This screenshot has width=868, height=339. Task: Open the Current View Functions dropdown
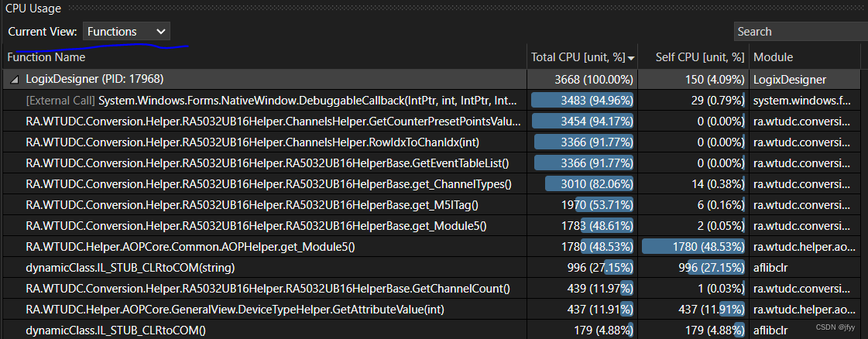[x=126, y=32]
